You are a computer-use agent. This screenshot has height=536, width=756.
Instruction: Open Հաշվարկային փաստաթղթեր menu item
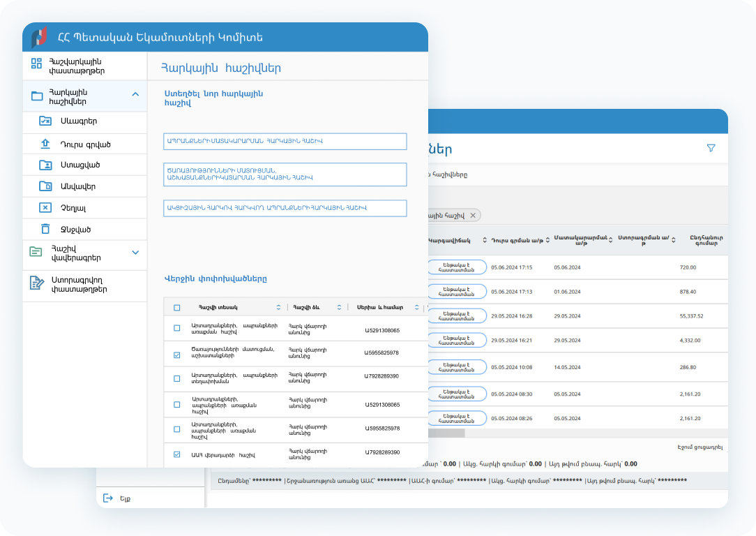click(76, 66)
